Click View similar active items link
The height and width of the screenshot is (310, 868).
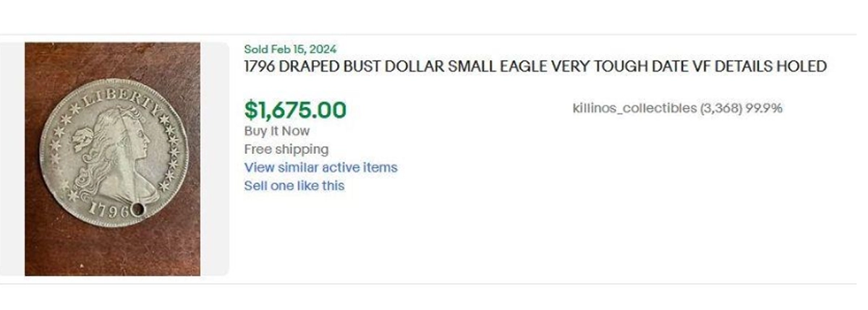320,168
